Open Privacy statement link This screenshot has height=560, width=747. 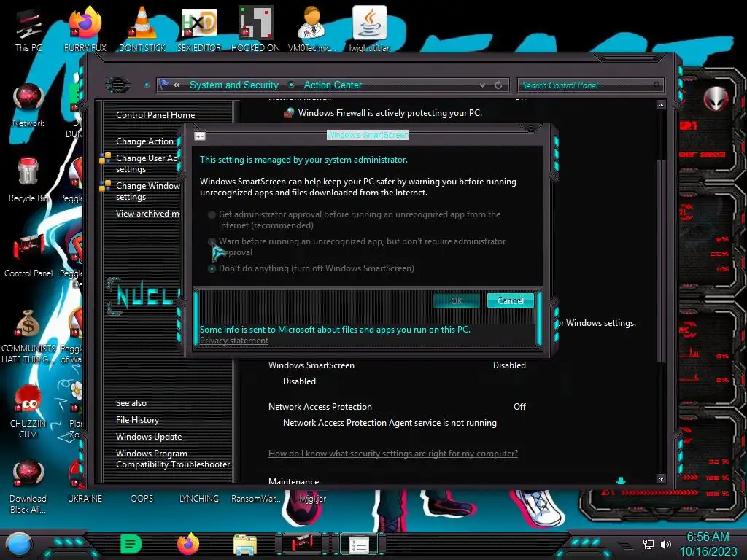pos(234,341)
